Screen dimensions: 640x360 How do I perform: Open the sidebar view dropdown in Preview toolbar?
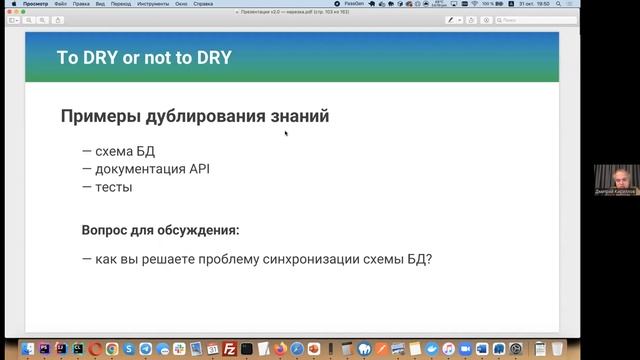pos(13,20)
